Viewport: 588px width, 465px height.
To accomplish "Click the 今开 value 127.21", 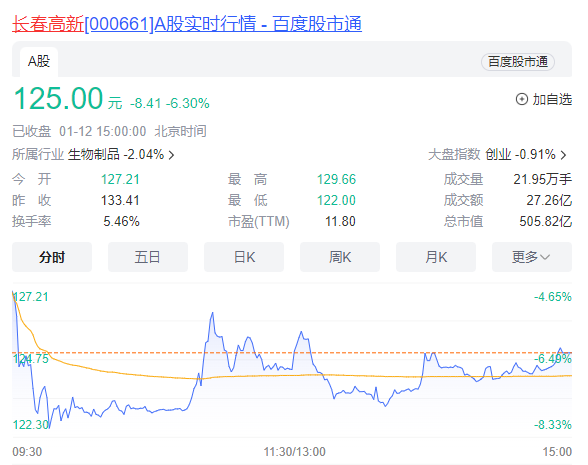I will (120, 179).
